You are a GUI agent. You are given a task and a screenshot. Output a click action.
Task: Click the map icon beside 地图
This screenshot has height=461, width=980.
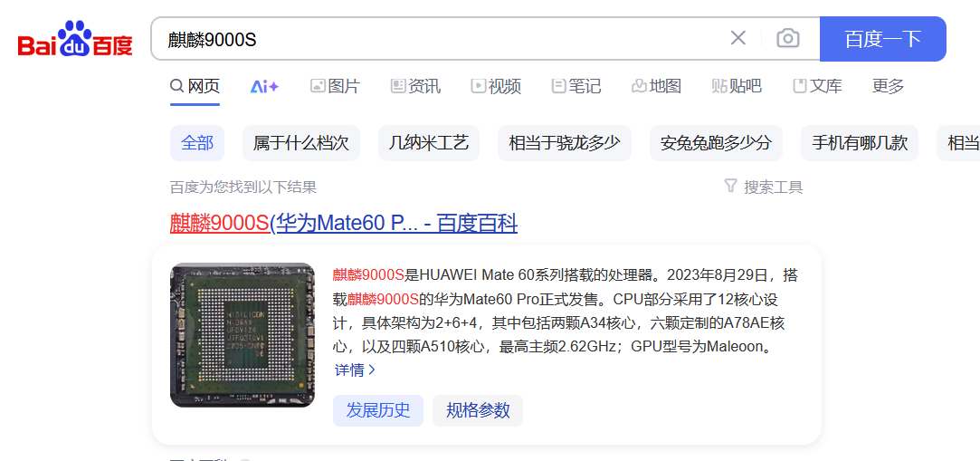[639, 86]
